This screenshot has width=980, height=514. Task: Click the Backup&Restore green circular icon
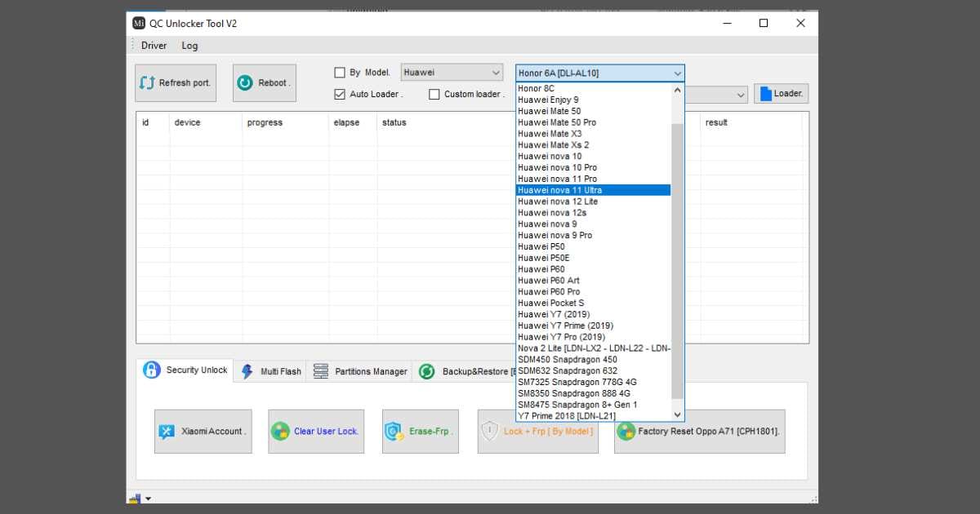pos(426,371)
